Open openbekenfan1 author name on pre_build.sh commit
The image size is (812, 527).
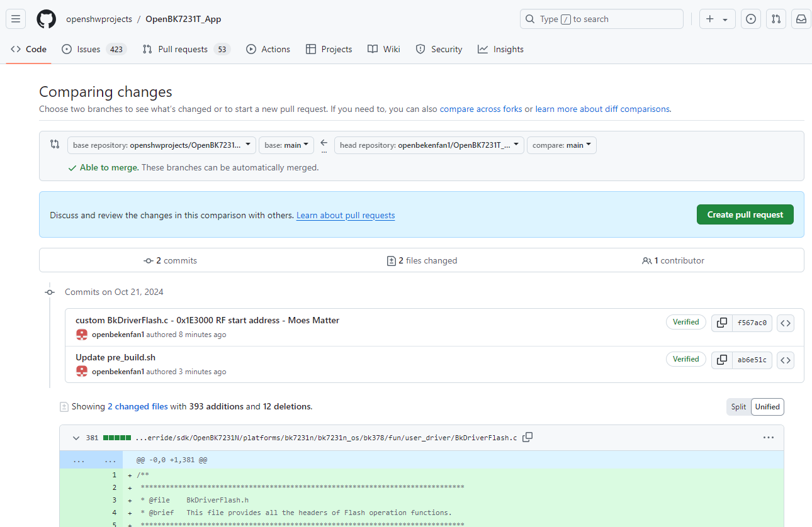click(118, 372)
